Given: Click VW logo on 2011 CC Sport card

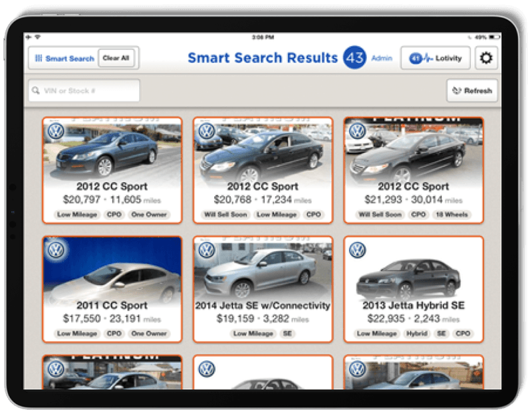Looking at the screenshot, I should point(56,251).
